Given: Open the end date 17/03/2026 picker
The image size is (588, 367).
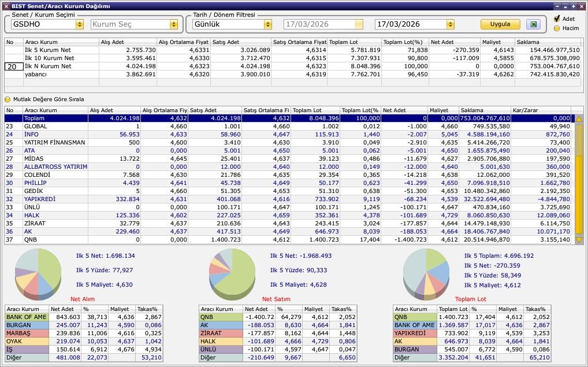Looking at the screenshot, I should (451, 24).
